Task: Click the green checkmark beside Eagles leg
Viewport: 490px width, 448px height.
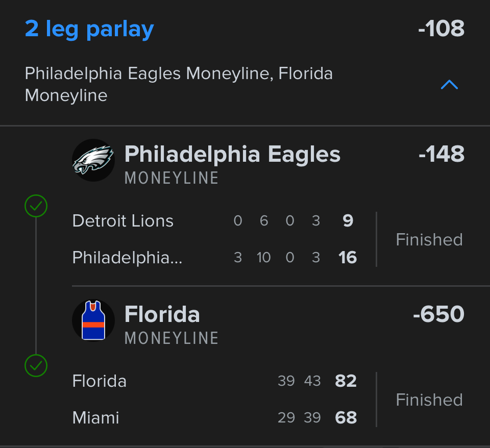Action: coord(36,206)
